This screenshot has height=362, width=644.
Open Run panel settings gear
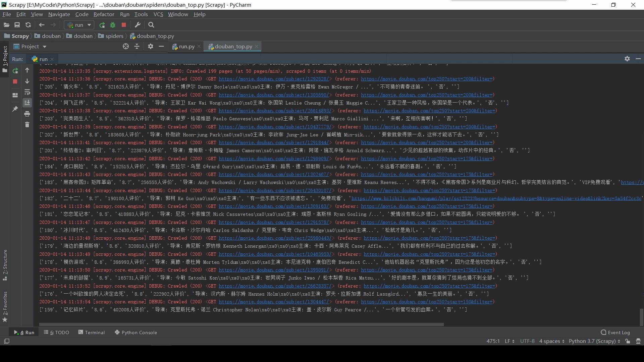(627, 59)
